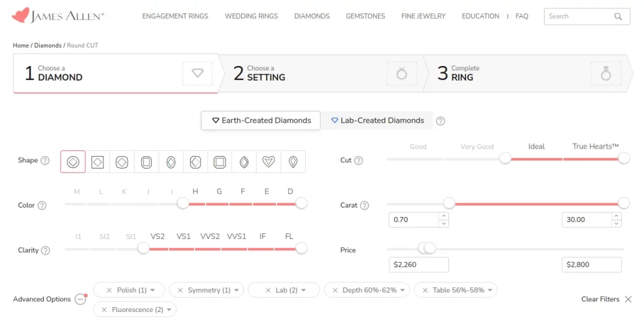Click the search magnifier icon

tap(618, 16)
